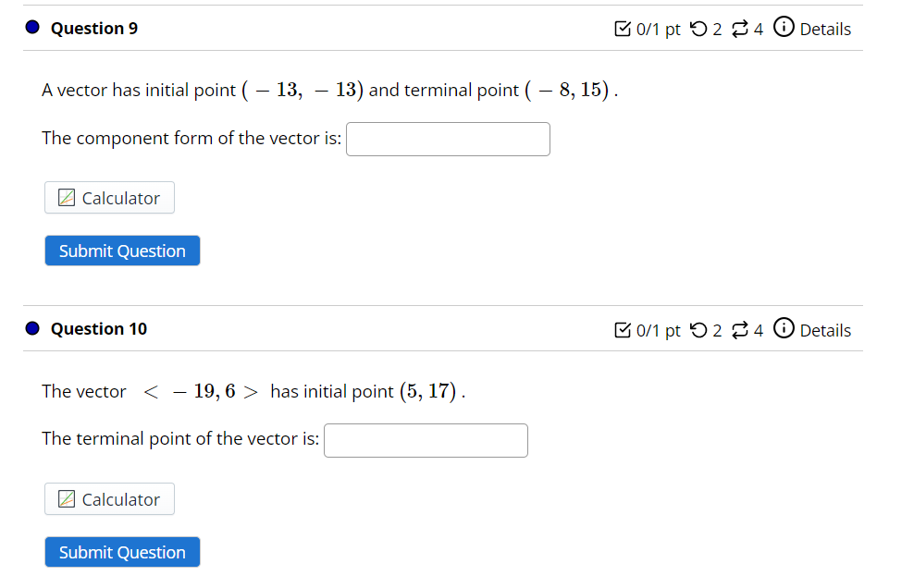Click the component form answer input field
Viewport: 914px width, 588px height.
click(448, 138)
